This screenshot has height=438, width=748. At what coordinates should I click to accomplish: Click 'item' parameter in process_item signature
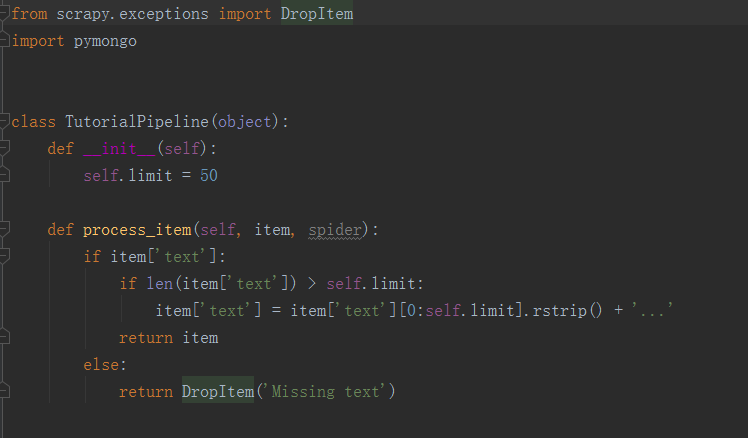(x=272, y=230)
